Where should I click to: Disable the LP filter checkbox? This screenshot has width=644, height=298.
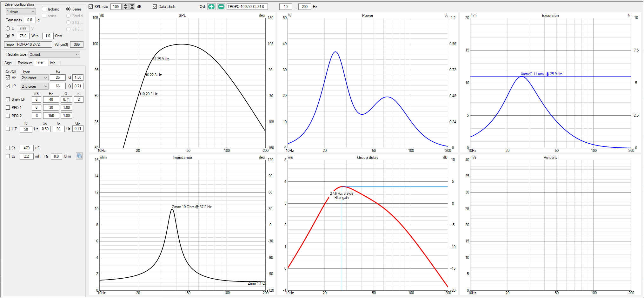pos(8,86)
